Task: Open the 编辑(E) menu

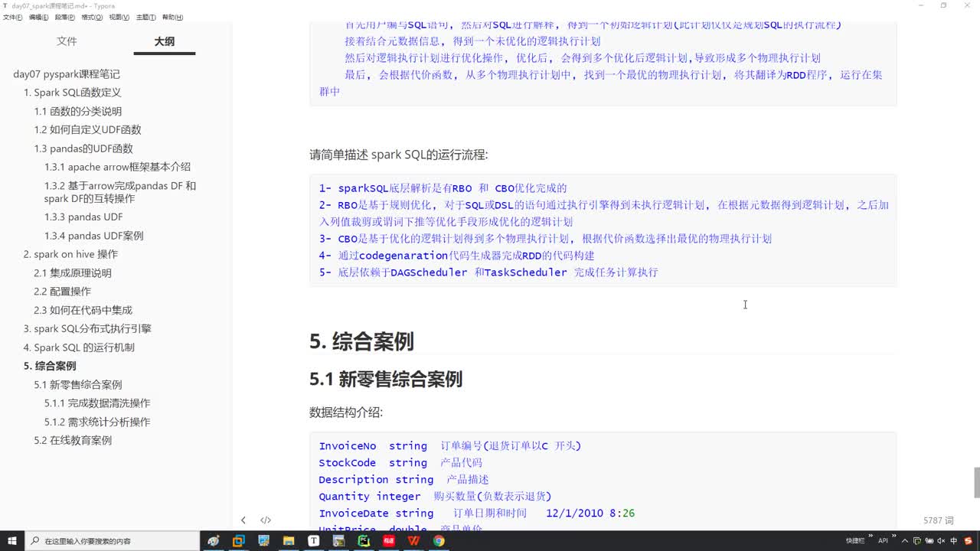Action: (38, 17)
